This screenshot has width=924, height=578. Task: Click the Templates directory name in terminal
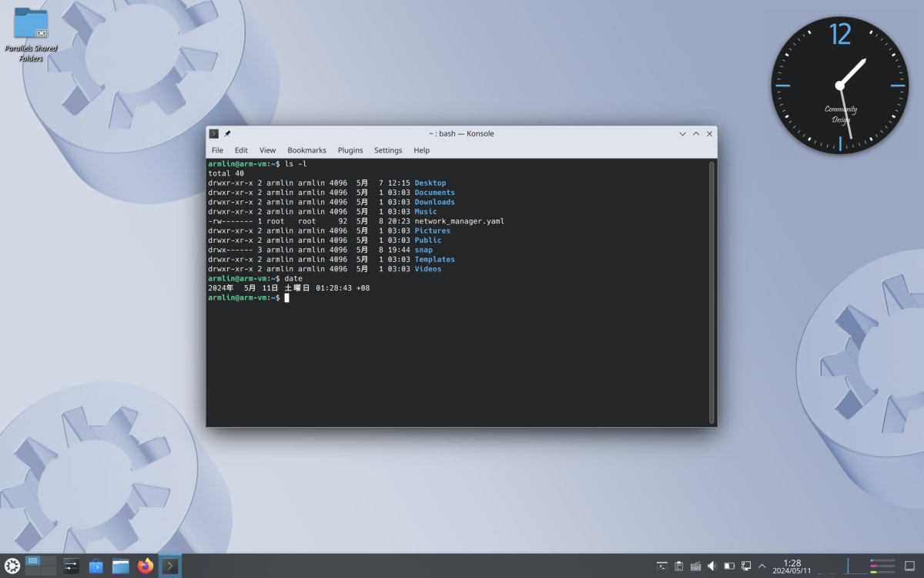tap(435, 259)
